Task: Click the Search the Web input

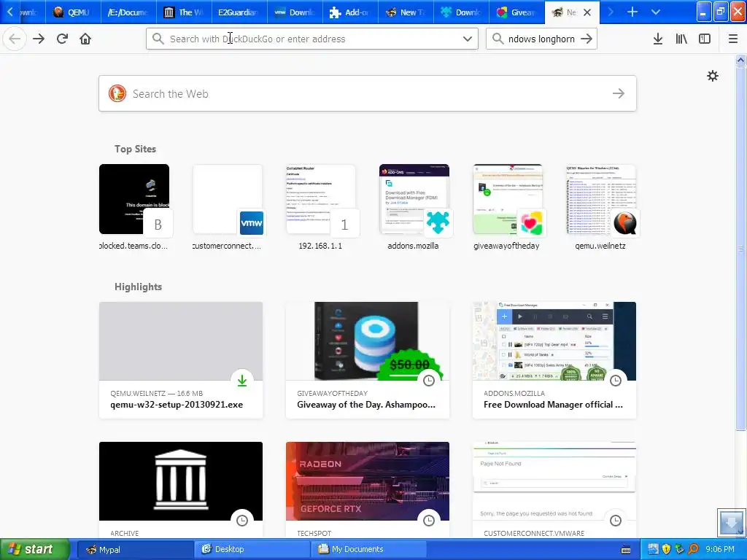Action: 368,93
